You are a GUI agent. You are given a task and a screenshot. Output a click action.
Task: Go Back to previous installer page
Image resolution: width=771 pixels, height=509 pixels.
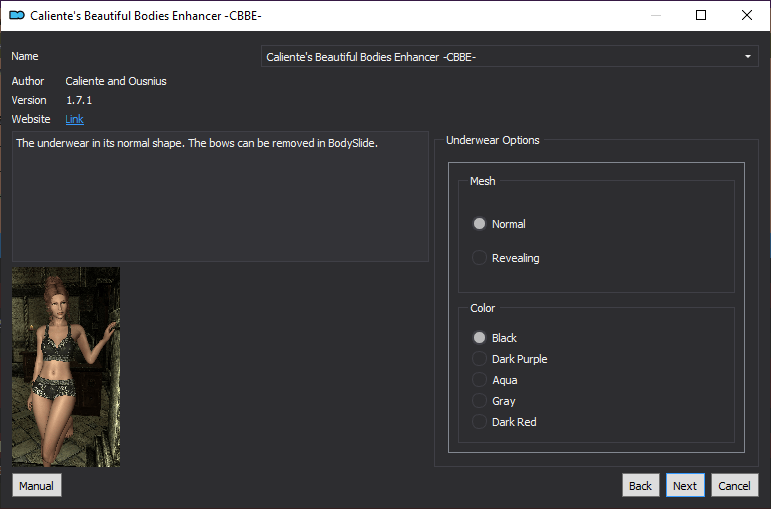[x=640, y=485]
